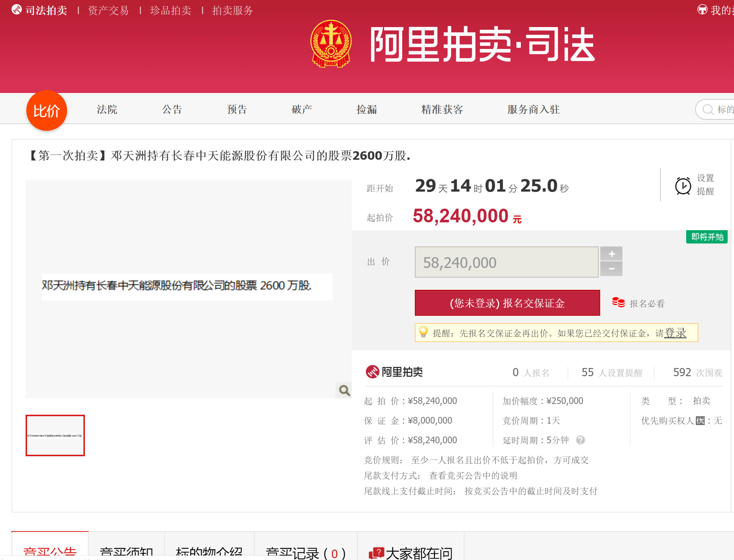Click the alarm clock 设置提醒 icon

(x=683, y=185)
